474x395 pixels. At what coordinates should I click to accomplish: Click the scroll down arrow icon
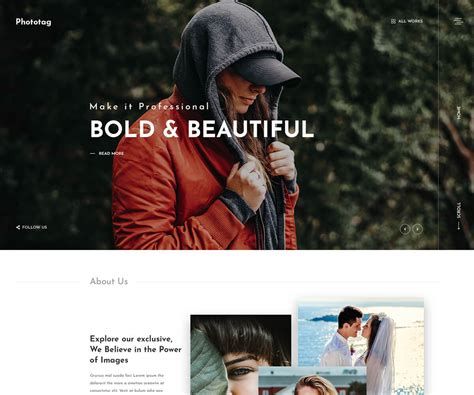459,226
